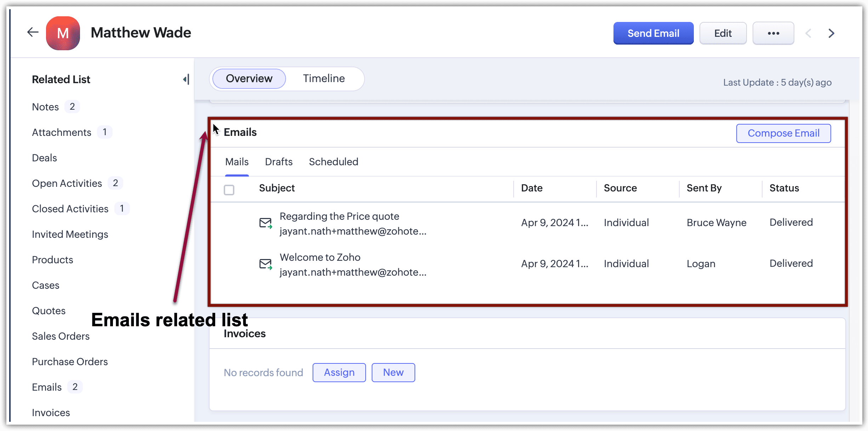This screenshot has width=868, height=431.
Task: Select the Overview view pill
Action: click(x=249, y=79)
